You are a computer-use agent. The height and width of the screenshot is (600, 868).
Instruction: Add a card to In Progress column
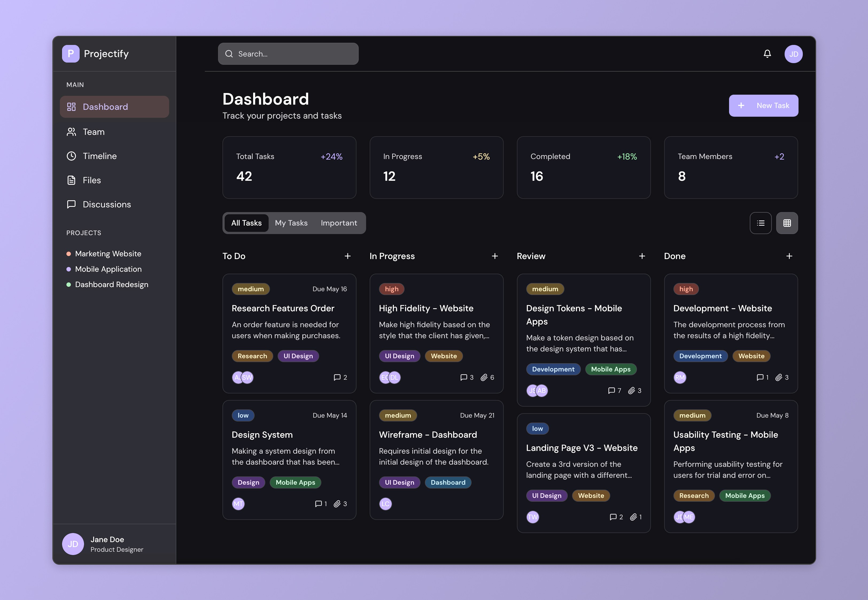coord(494,256)
